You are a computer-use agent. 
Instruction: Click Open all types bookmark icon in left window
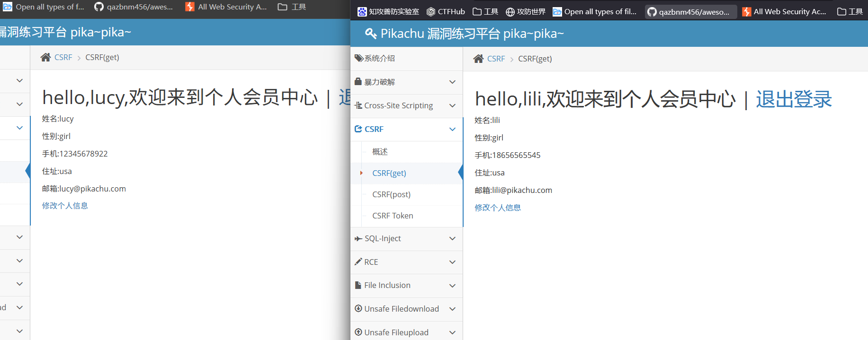tap(7, 7)
